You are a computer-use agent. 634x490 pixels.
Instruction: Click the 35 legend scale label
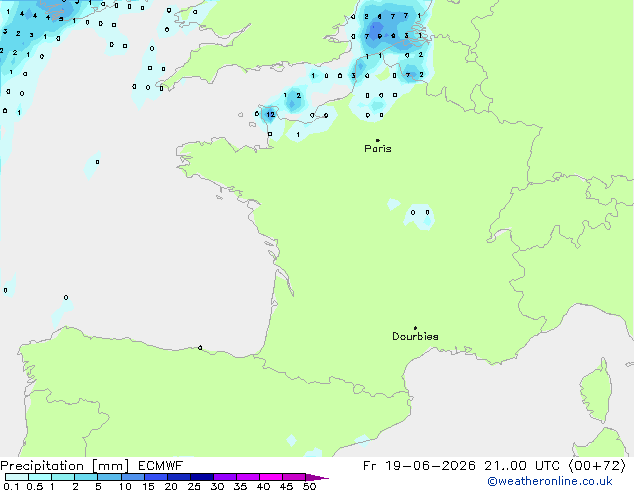click(240, 486)
